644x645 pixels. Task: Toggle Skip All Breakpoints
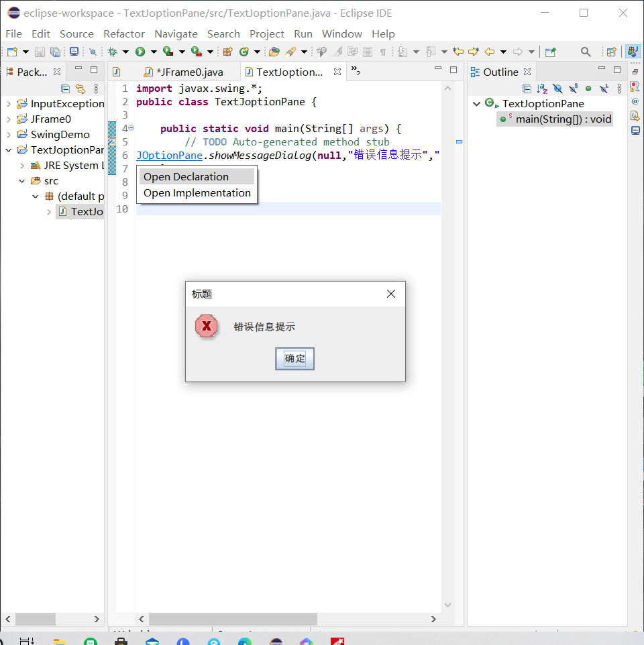point(93,52)
